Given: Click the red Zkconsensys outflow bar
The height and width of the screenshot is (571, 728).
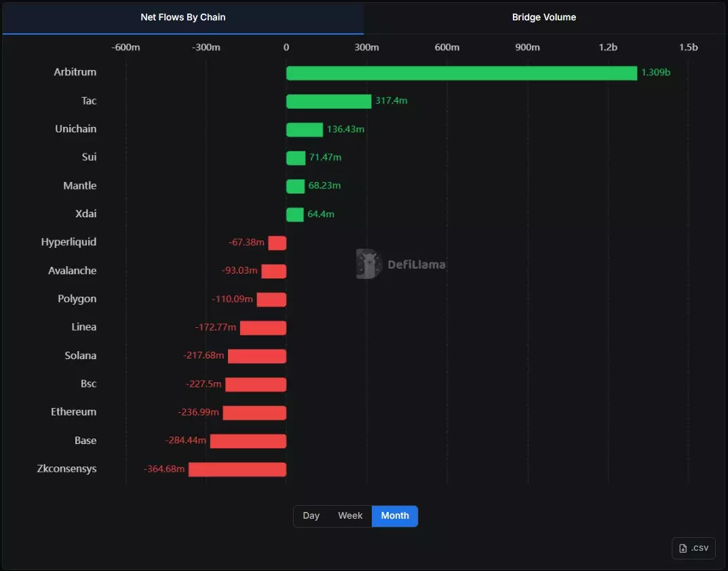Looking at the screenshot, I should click(237, 469).
